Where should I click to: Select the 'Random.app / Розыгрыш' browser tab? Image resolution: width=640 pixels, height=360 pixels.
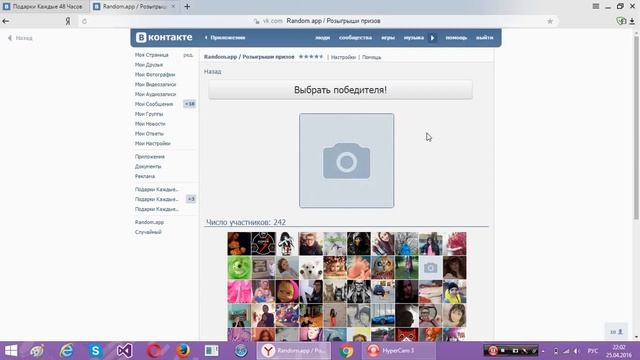click(x=133, y=7)
